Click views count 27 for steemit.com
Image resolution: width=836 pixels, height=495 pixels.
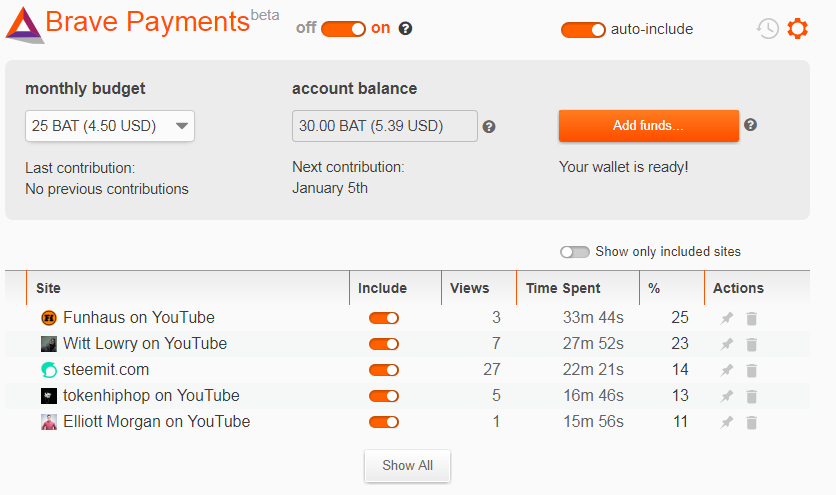coord(492,370)
